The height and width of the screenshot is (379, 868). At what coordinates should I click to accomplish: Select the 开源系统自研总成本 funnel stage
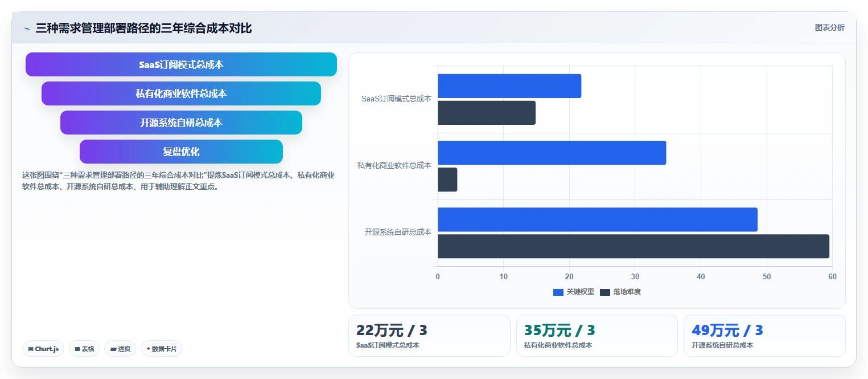click(x=181, y=123)
